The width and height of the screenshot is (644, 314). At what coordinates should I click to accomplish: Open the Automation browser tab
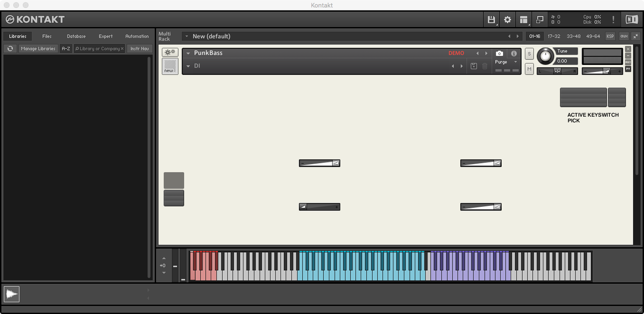(137, 36)
